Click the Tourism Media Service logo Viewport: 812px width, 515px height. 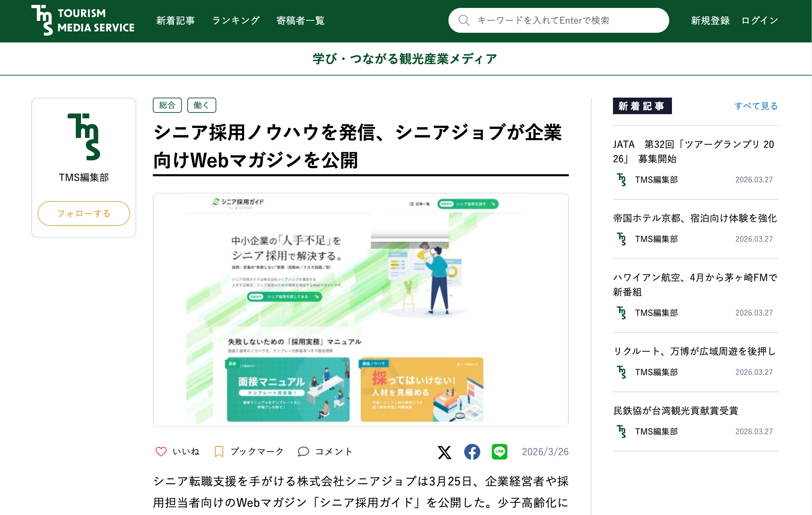(x=83, y=20)
